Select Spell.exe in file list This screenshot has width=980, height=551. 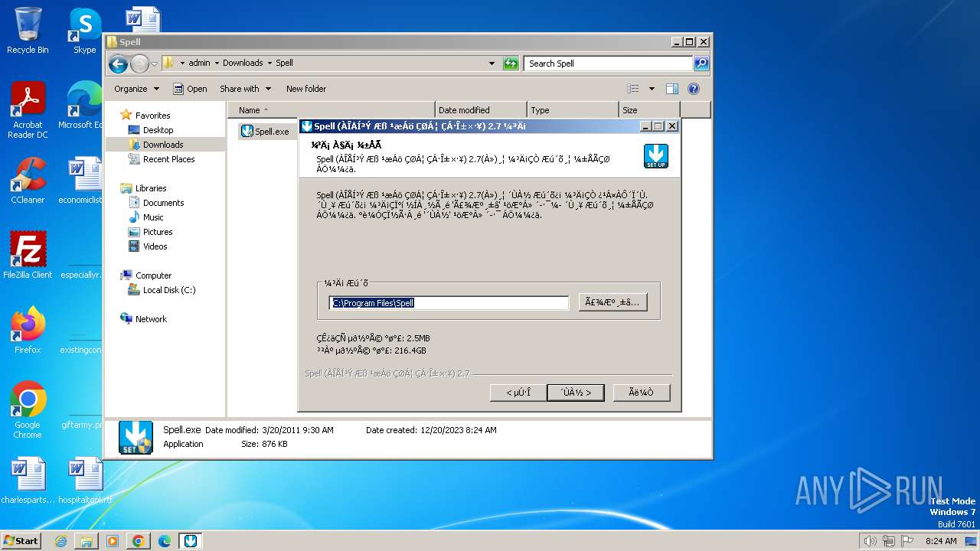pyautogui.click(x=265, y=131)
